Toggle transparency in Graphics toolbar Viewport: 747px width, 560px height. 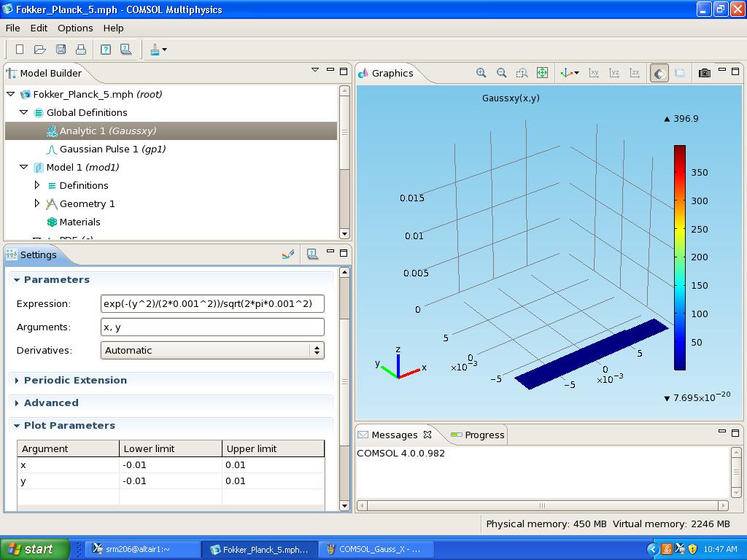680,73
